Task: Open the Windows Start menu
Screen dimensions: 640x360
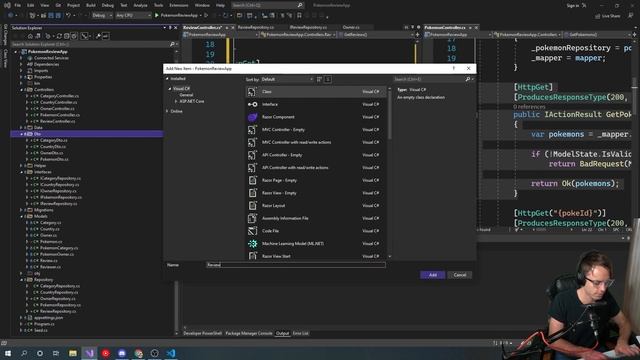Action: click(x=8, y=353)
